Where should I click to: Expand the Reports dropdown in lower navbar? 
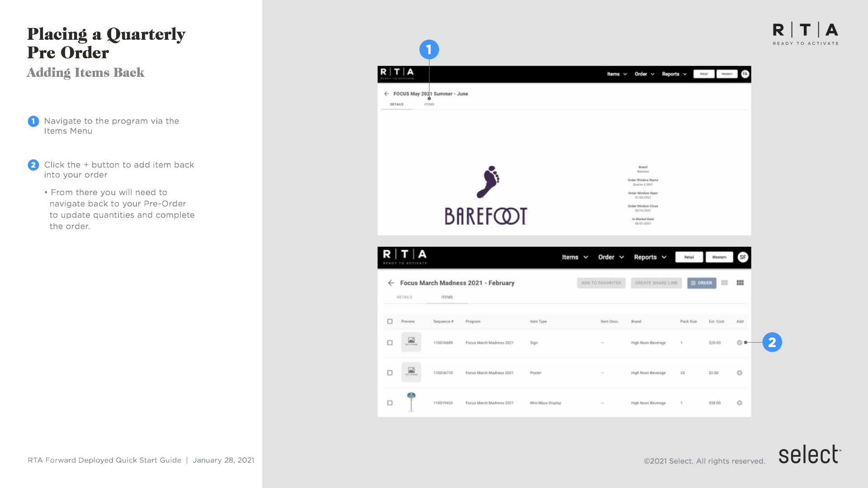tap(650, 257)
